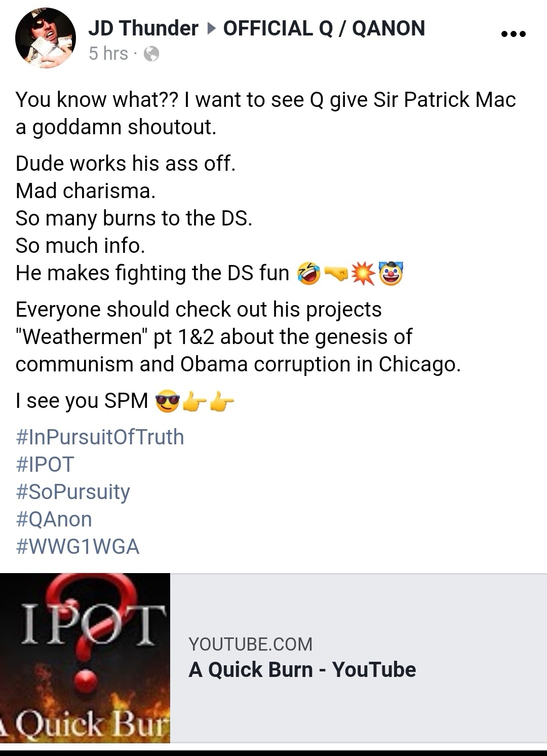Tap the clown face emoji

click(x=390, y=274)
